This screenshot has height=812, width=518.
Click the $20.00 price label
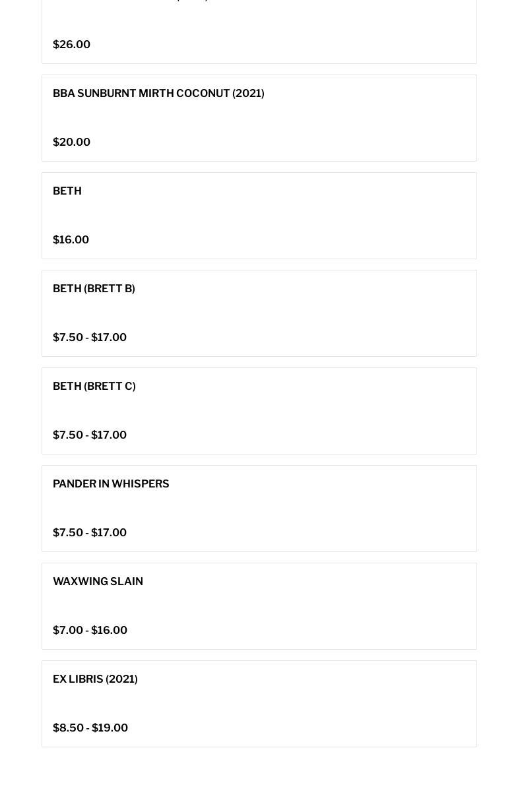tap(71, 142)
